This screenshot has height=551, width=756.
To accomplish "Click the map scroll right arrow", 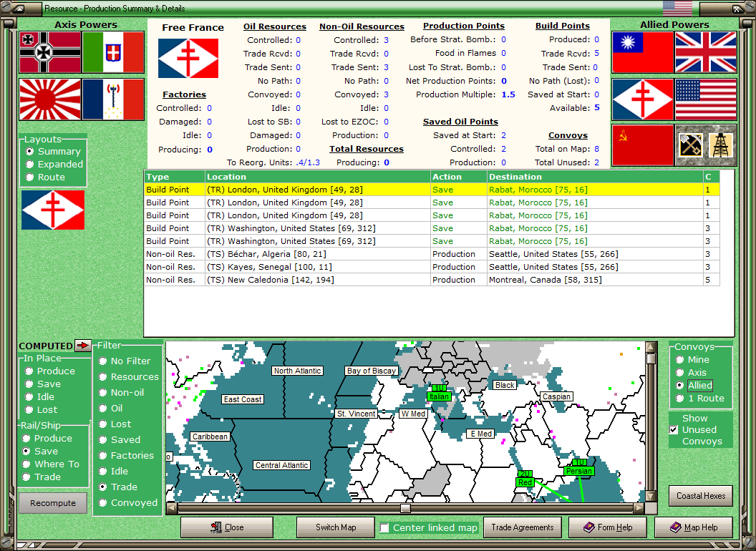I will pos(639,508).
